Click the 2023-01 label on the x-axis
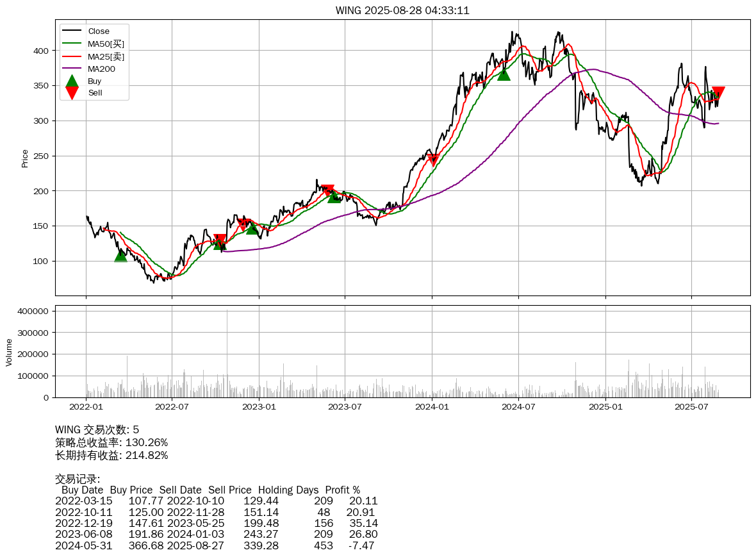This screenshot has height=557, width=756. point(259,406)
